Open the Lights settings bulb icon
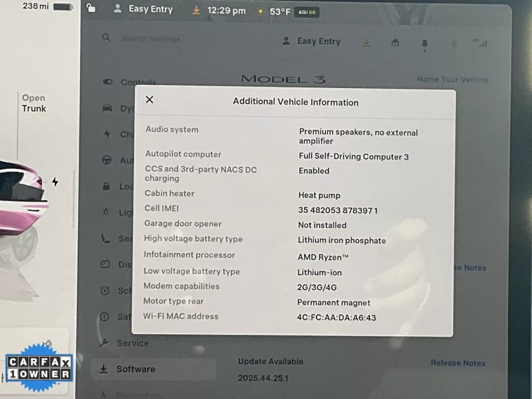 point(107,212)
